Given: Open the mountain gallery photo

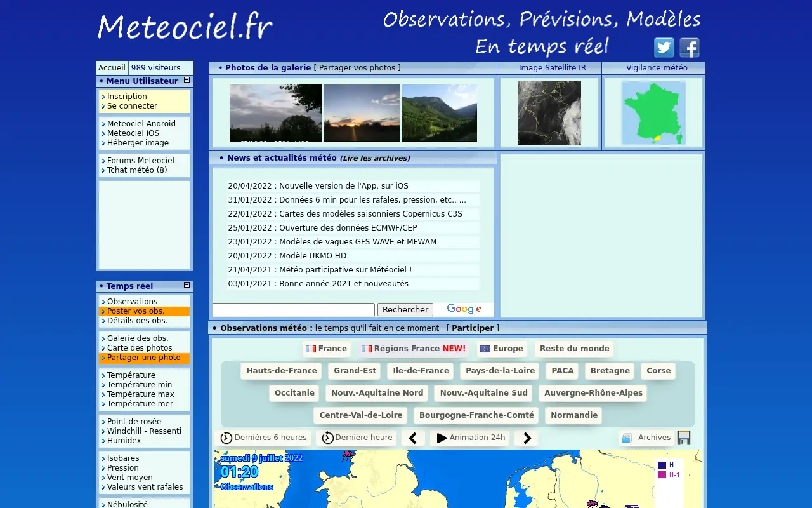Looking at the screenshot, I should point(440,113).
